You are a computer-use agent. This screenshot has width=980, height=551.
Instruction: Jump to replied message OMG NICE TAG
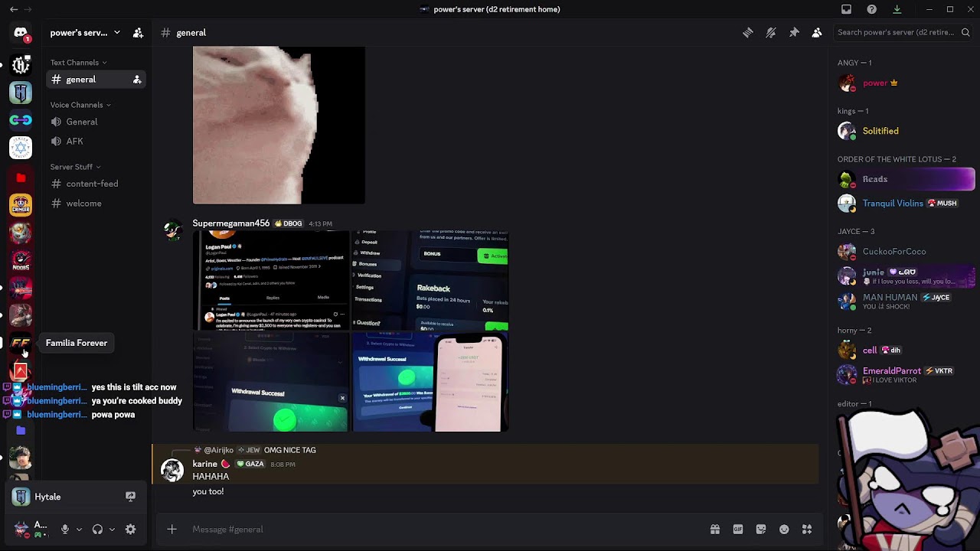pyautogui.click(x=289, y=450)
